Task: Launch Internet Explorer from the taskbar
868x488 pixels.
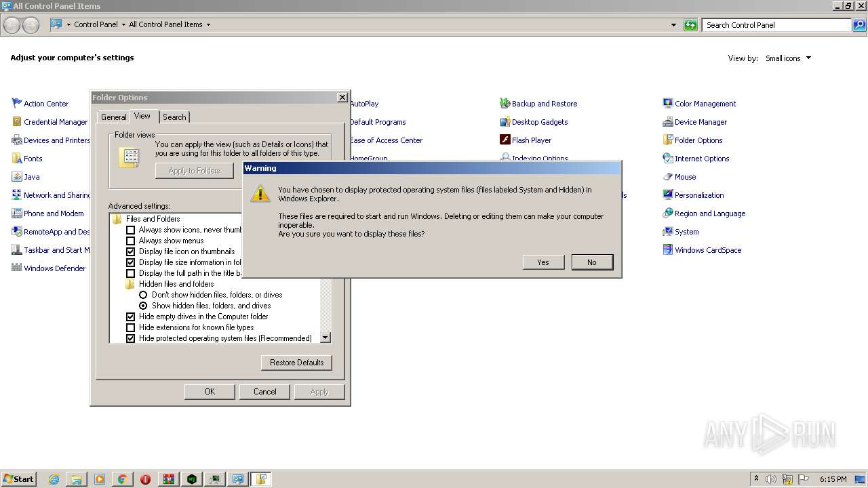Action: tap(54, 479)
